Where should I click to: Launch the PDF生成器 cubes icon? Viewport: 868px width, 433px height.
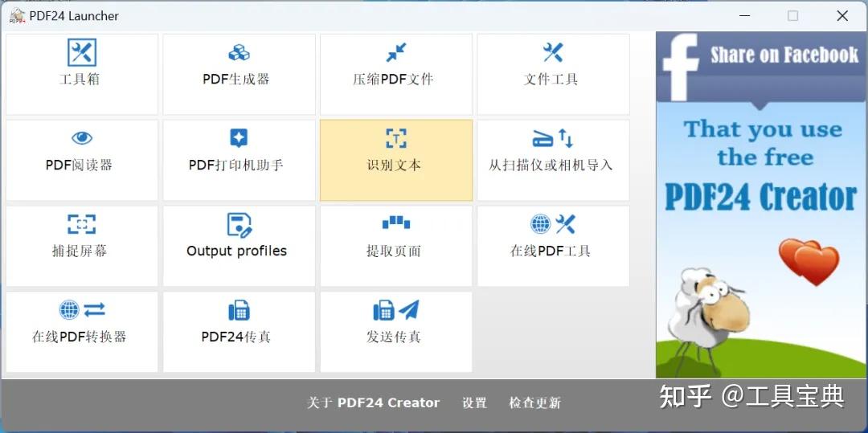[239, 53]
